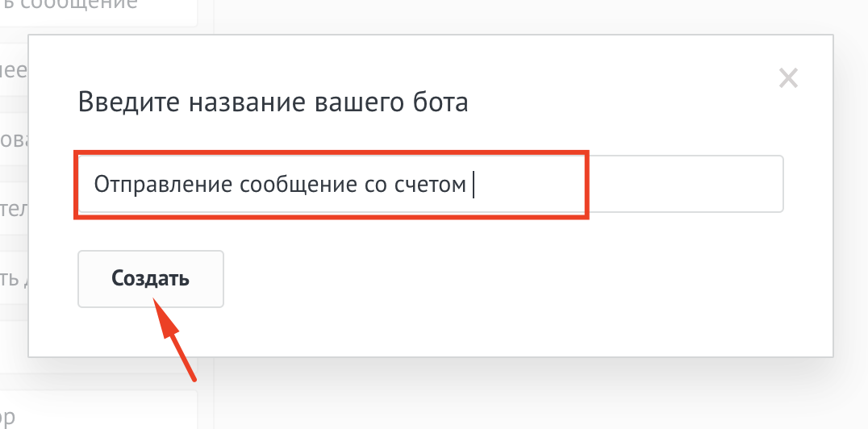
Task: Click the backdrop above the dialog's top edge
Action: [x=524, y=15]
